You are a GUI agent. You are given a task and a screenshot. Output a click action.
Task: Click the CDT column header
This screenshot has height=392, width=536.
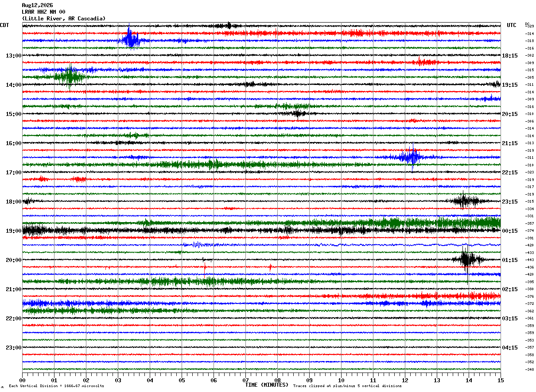[5, 25]
